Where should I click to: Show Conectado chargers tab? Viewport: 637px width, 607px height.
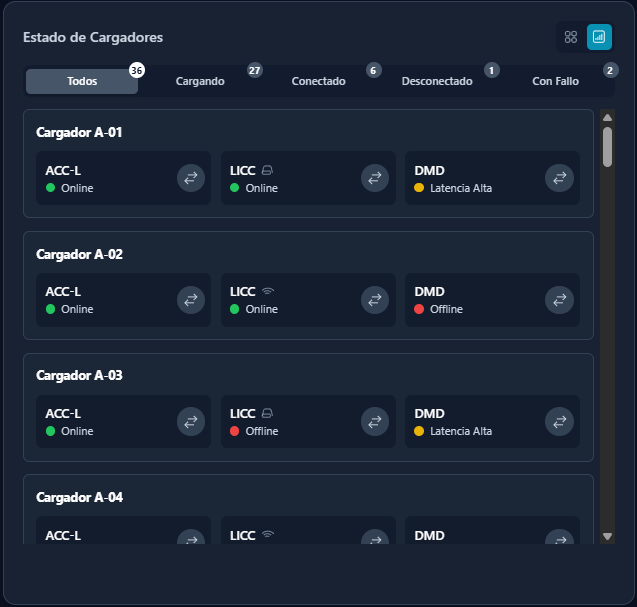(x=318, y=81)
